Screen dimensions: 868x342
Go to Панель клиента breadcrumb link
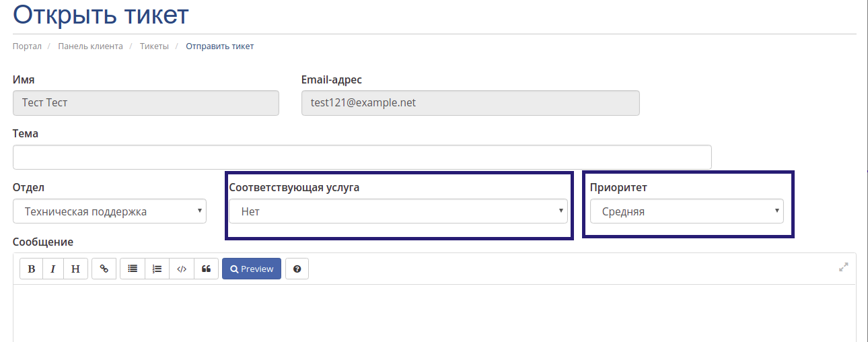[90, 46]
